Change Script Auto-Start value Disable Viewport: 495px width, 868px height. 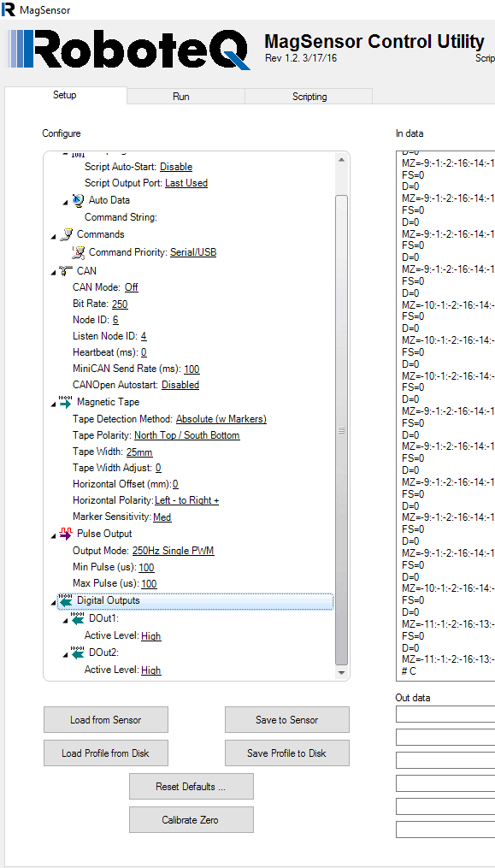(x=176, y=166)
